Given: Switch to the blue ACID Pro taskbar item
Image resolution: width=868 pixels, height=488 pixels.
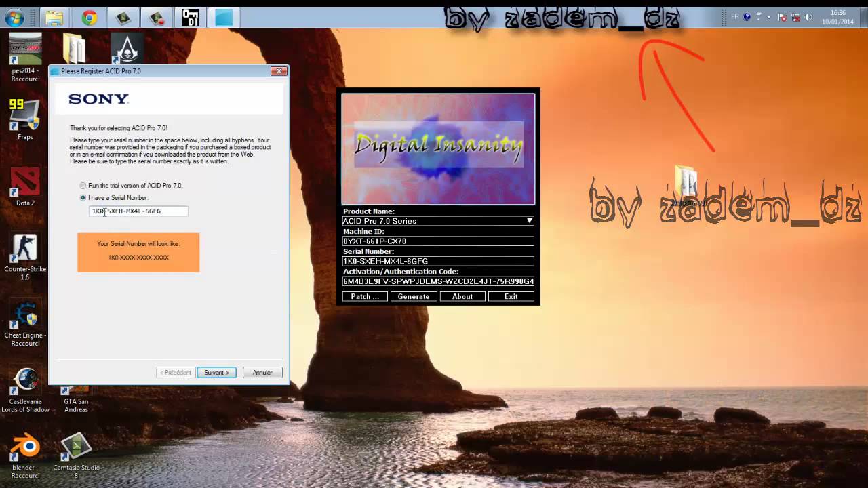Looking at the screenshot, I should (x=224, y=18).
